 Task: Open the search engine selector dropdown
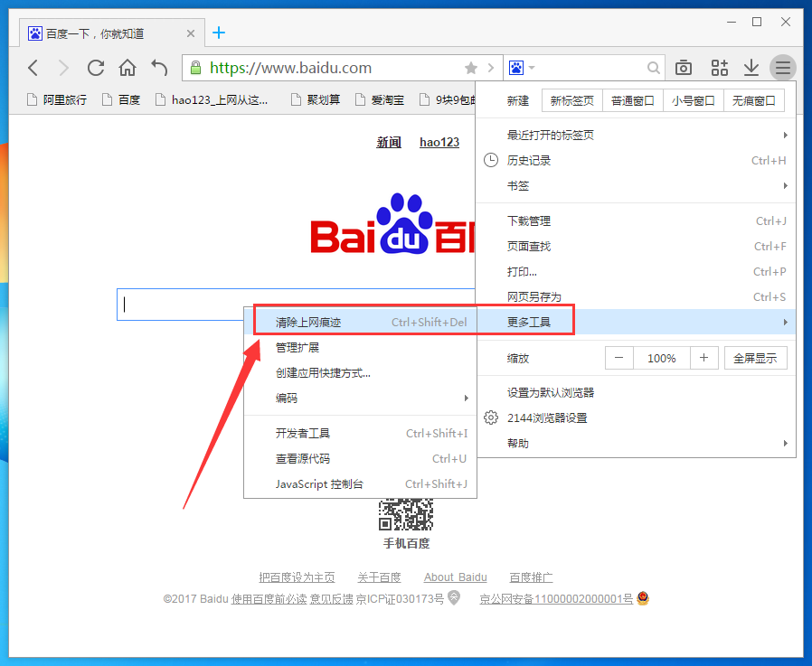[x=522, y=68]
